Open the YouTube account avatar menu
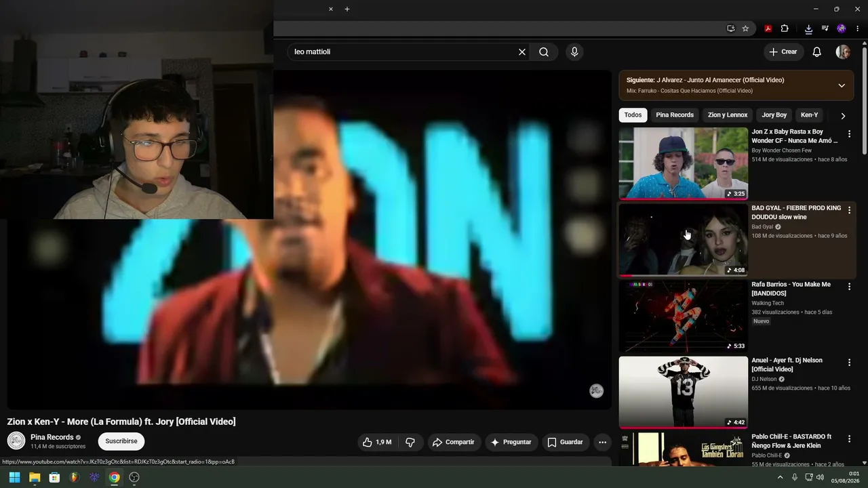Screen dimensions: 868x488 (x=843, y=52)
